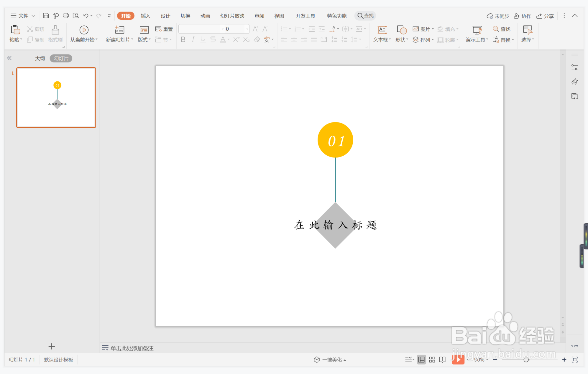Toggle superscript formatting
Image resolution: width=588 pixels, height=374 pixels.
236,39
